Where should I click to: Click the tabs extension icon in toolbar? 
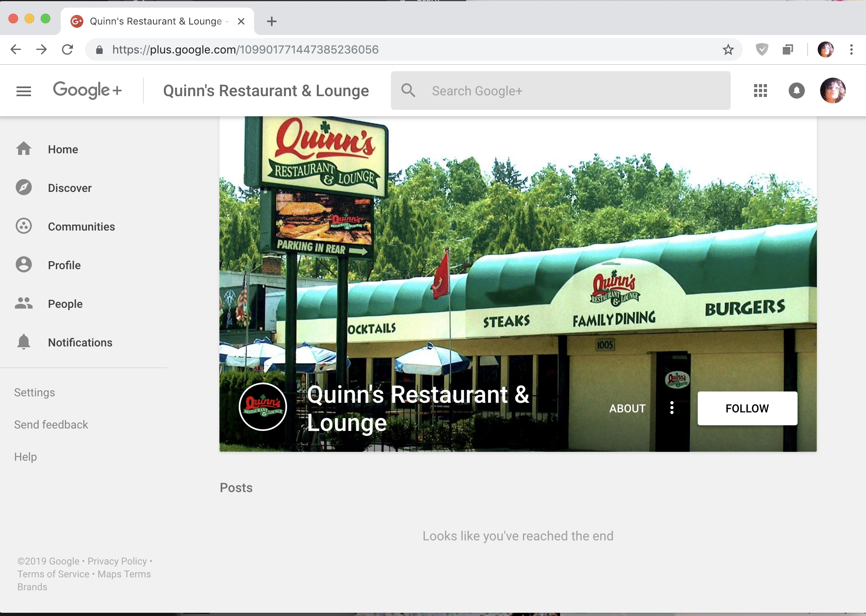point(787,49)
